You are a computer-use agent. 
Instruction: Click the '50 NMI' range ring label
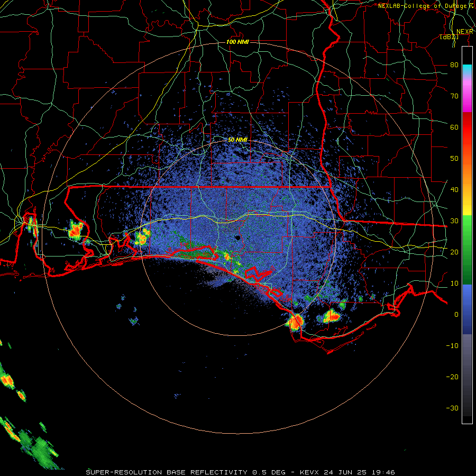pyautogui.click(x=237, y=140)
